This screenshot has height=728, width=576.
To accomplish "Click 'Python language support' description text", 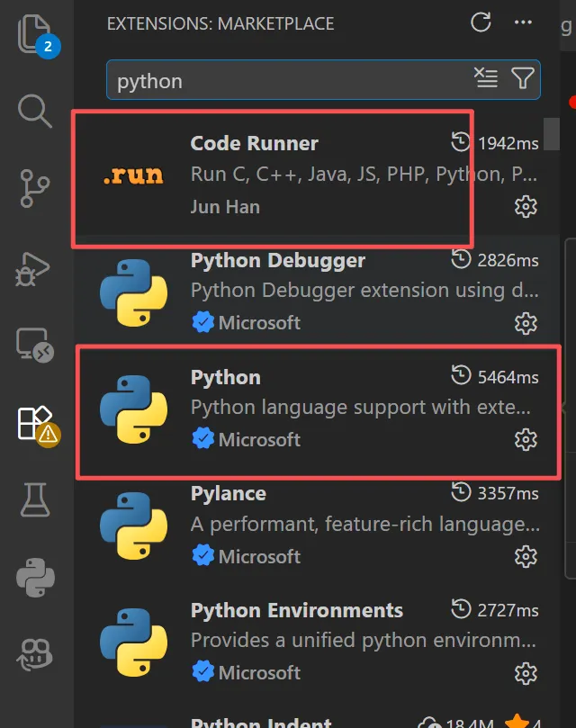I will click(x=361, y=408).
